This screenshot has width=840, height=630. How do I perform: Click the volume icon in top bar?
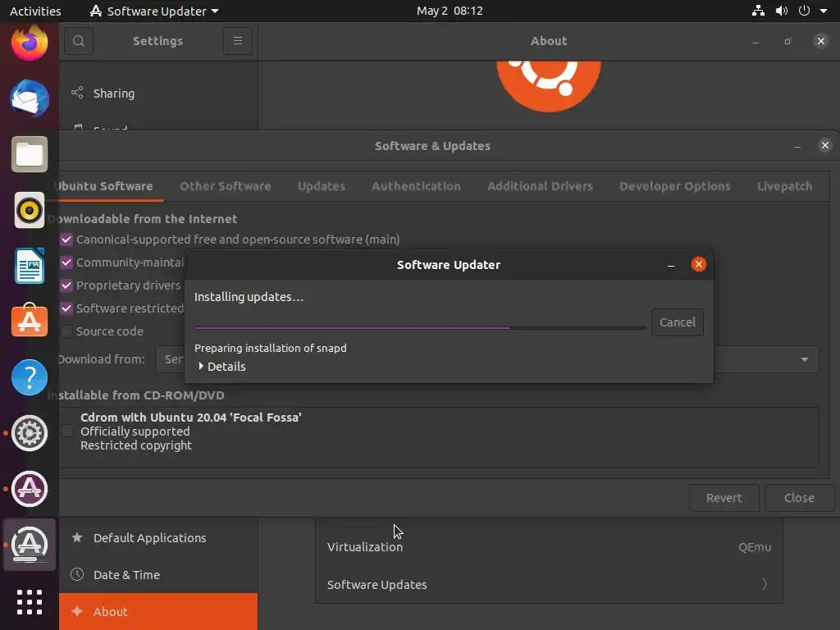[x=782, y=11]
